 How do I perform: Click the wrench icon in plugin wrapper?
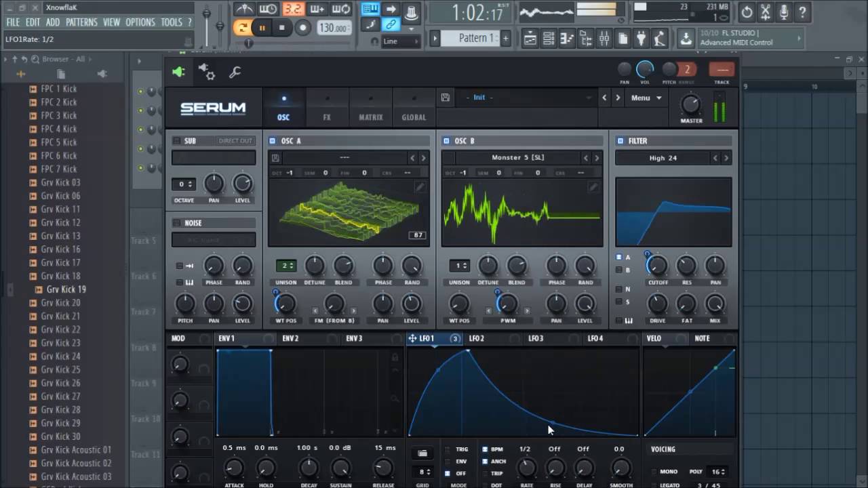tap(235, 72)
